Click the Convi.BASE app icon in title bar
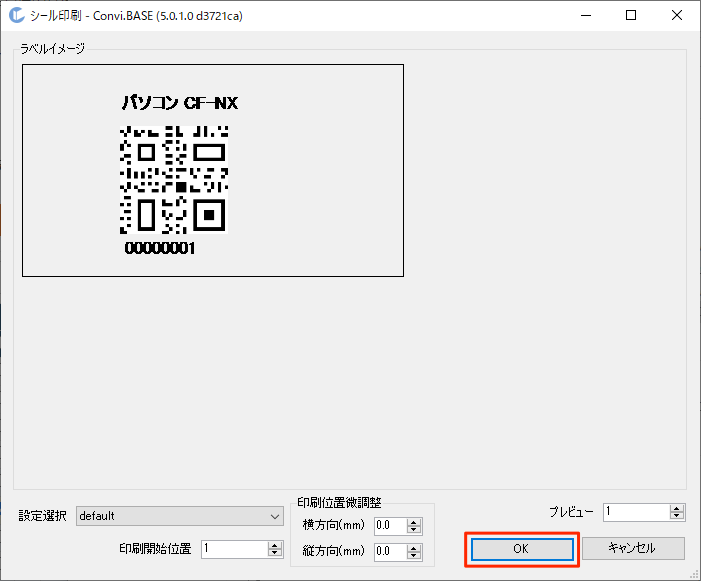Image resolution: width=701 pixels, height=581 pixels. 17,15
